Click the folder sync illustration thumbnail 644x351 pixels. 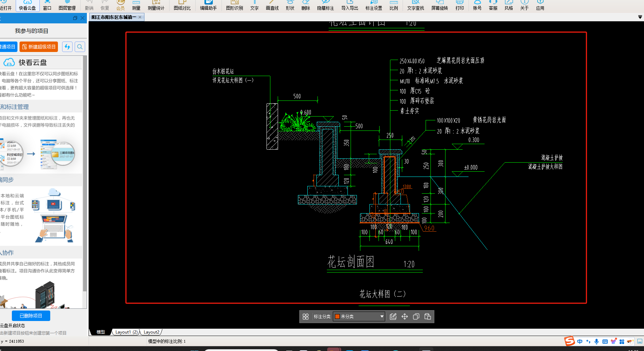tap(37, 154)
